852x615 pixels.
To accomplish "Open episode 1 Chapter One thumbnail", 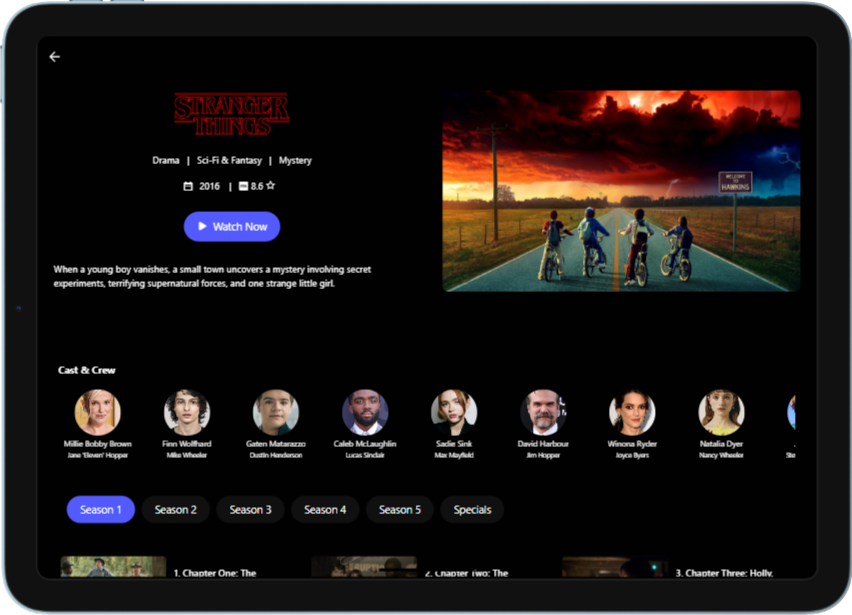I will pyautogui.click(x=114, y=567).
